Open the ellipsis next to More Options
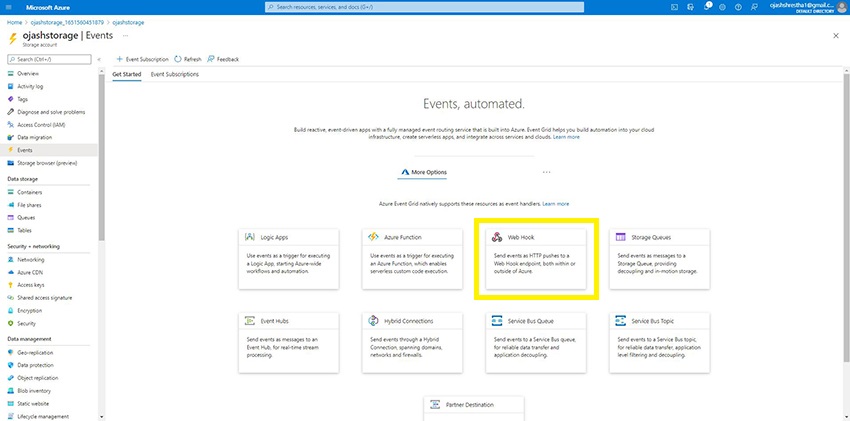This screenshot has height=421, width=850. pyautogui.click(x=546, y=172)
